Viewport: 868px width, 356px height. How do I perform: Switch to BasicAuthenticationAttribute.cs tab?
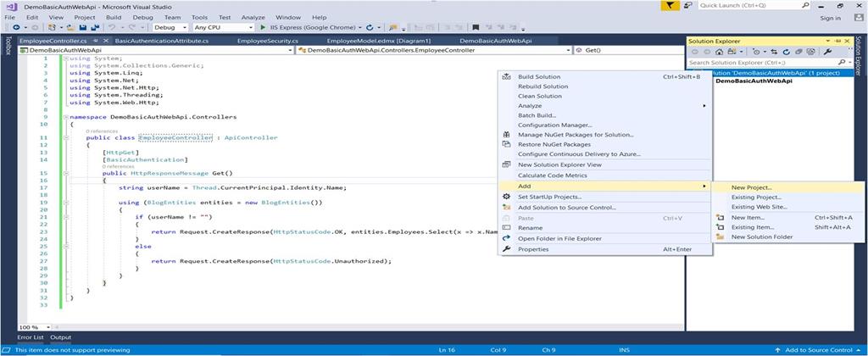coord(161,41)
